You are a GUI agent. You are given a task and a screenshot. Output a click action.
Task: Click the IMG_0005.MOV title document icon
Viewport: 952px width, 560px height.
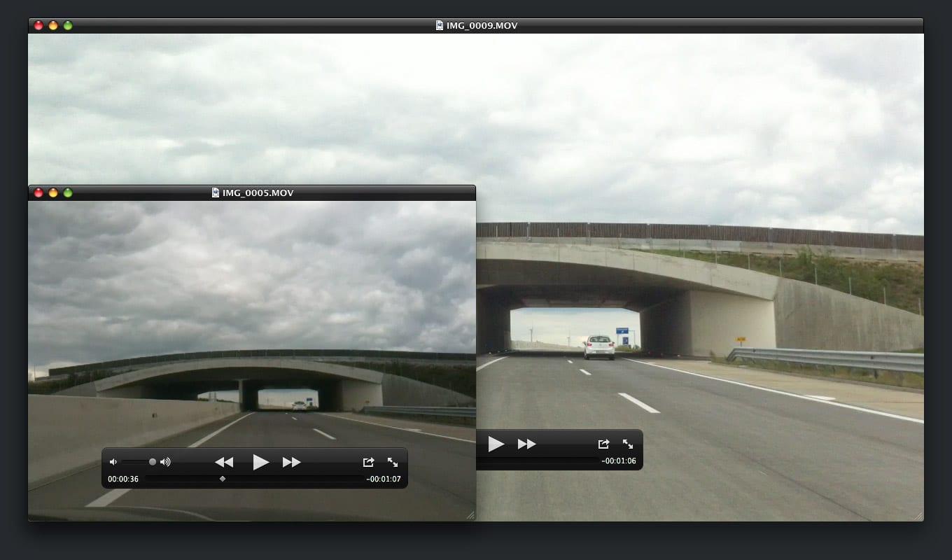pyautogui.click(x=216, y=192)
